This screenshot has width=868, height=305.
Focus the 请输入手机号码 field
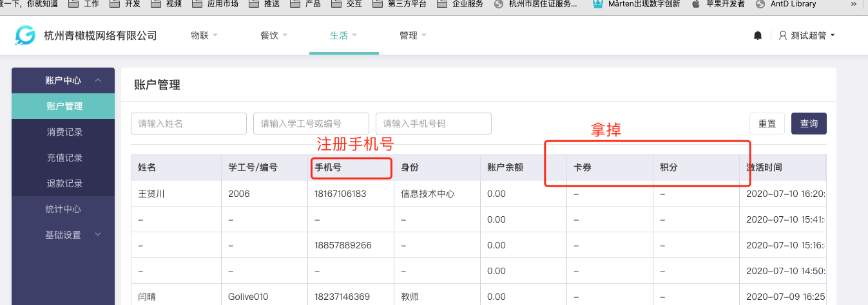(x=434, y=124)
